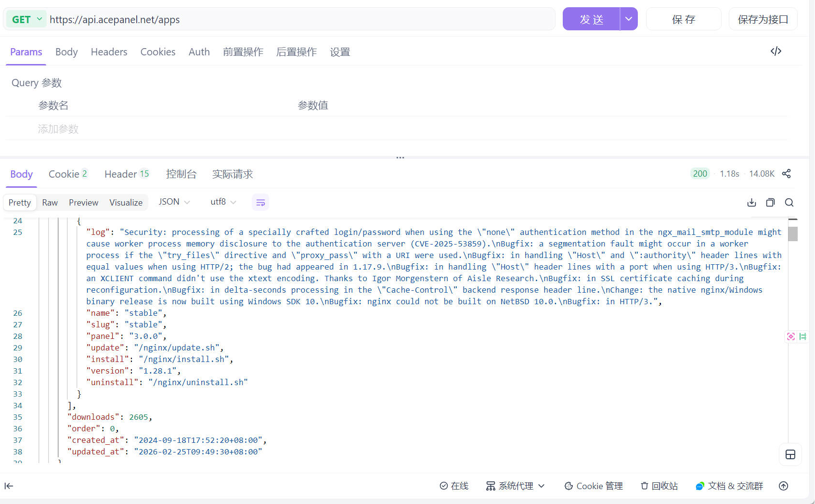Image resolution: width=815 pixels, height=504 pixels.
Task: Open Cookie 管理 manager
Action: point(594,486)
